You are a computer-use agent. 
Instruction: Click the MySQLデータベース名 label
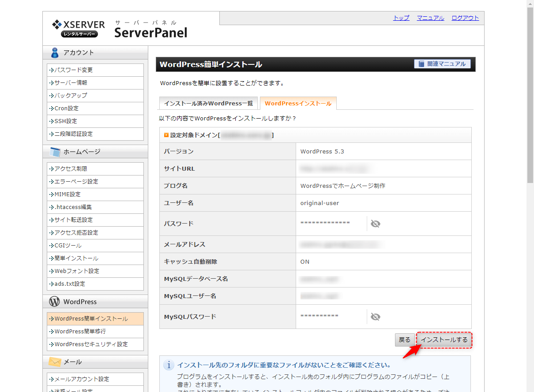196,279
